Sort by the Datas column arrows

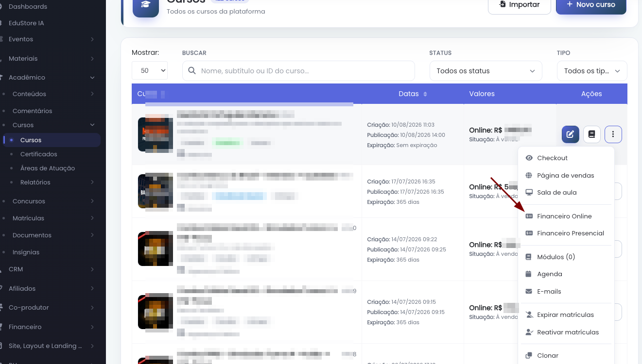(x=425, y=94)
